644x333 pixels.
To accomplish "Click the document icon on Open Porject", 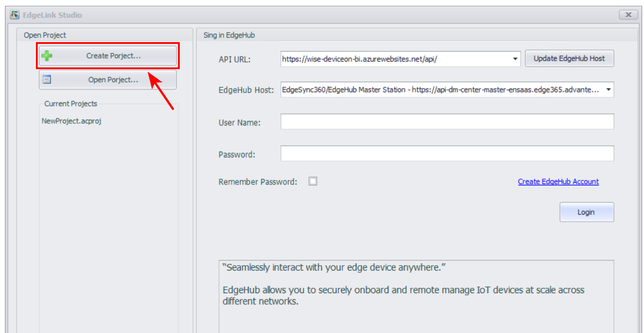I will pos(47,80).
